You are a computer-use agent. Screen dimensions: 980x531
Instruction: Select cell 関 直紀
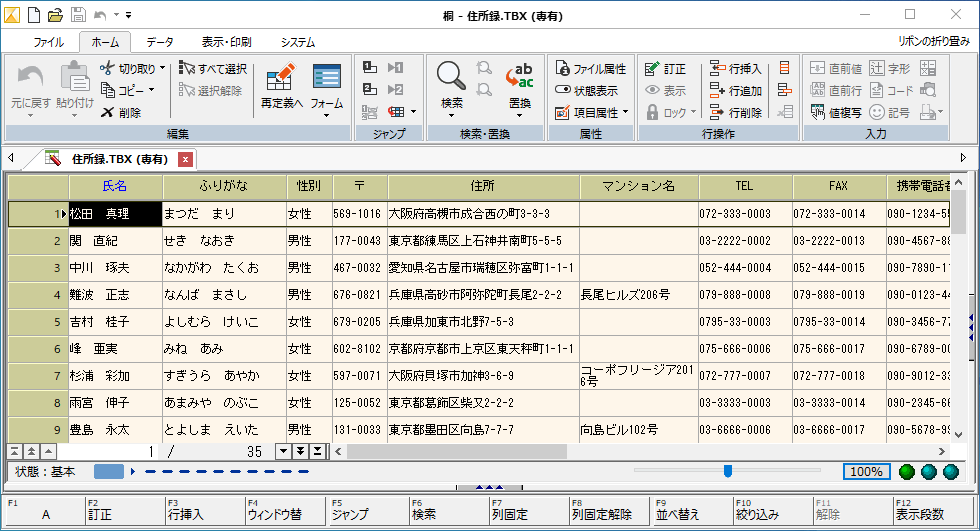point(115,241)
